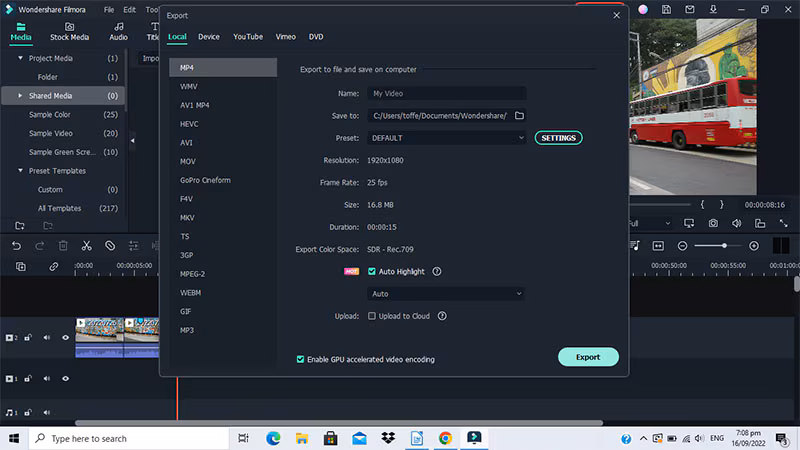Image resolution: width=800 pixels, height=450 pixels.
Task: Uncheck the Auto Highlight checkbox
Action: tap(372, 271)
